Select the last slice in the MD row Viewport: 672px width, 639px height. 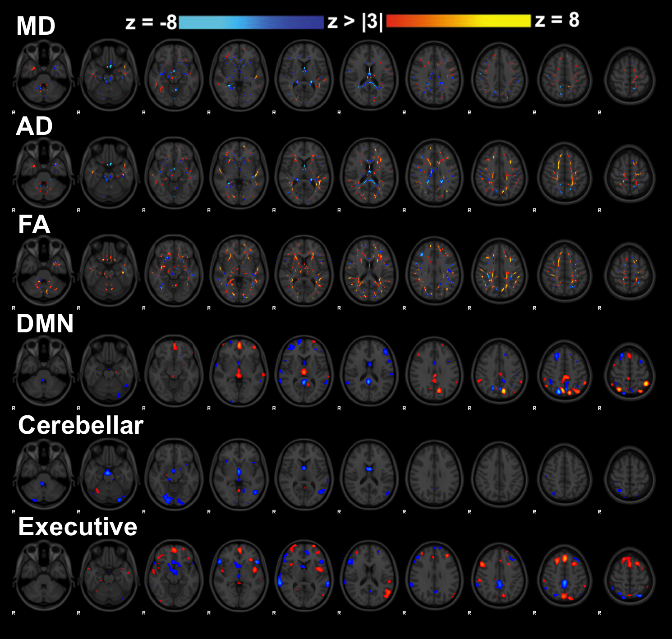(630, 77)
